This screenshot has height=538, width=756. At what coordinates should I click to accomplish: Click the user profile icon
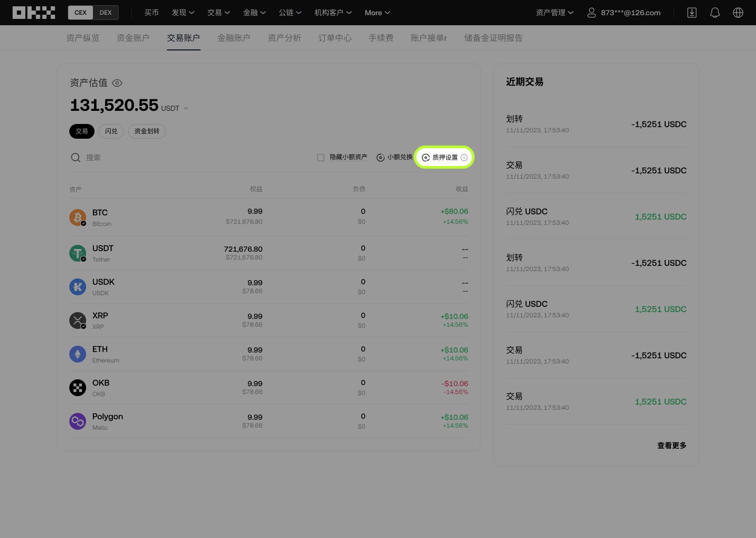(x=592, y=13)
